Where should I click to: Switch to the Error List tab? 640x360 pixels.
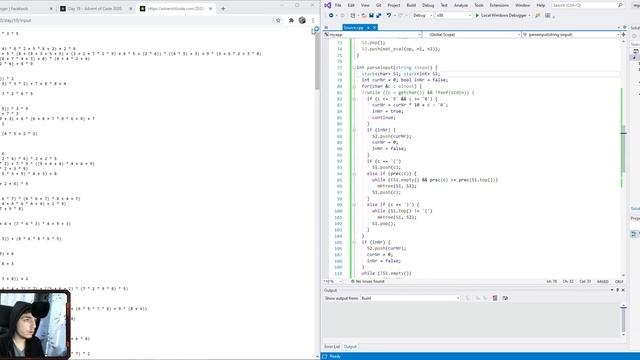(x=332, y=347)
